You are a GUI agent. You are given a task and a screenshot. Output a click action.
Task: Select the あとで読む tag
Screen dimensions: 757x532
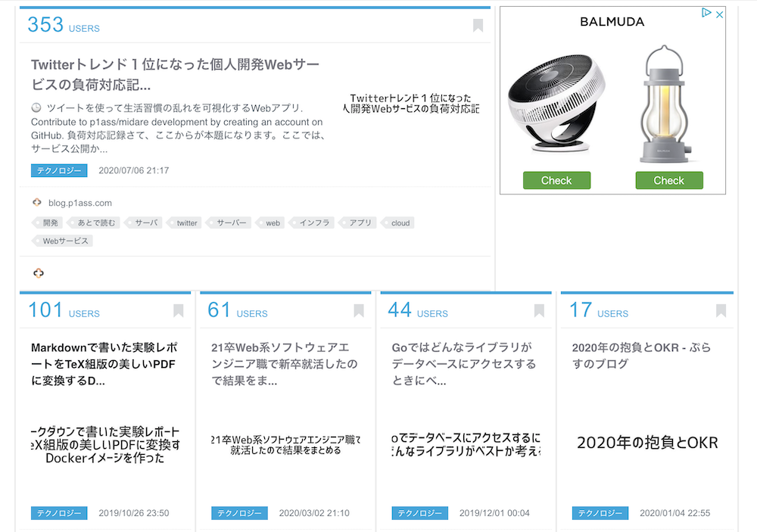coord(96,223)
